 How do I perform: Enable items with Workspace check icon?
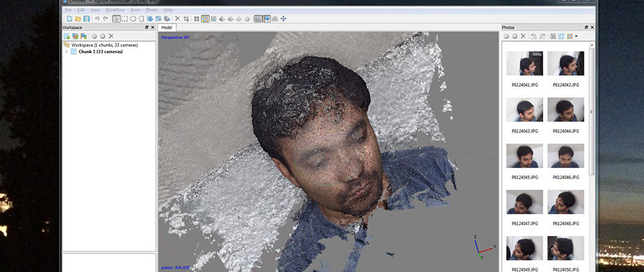tap(94, 36)
